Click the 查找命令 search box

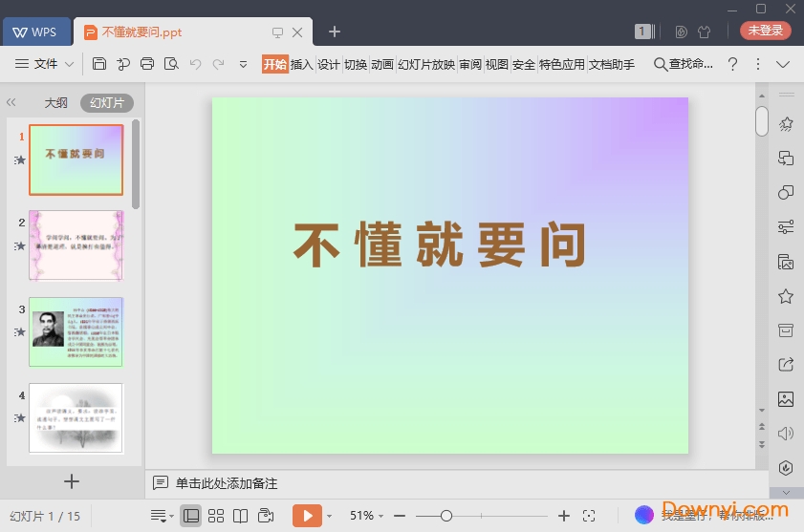683,64
